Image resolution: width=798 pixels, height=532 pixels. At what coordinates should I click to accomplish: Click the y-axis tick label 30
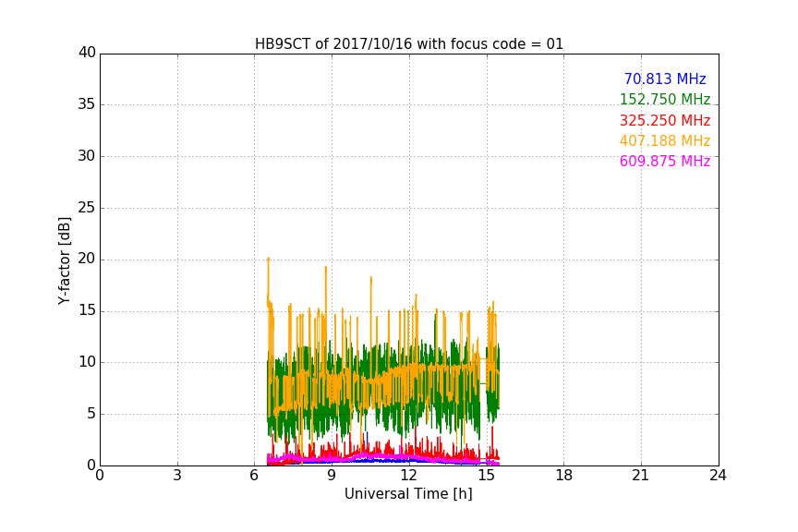pyautogui.click(x=87, y=156)
